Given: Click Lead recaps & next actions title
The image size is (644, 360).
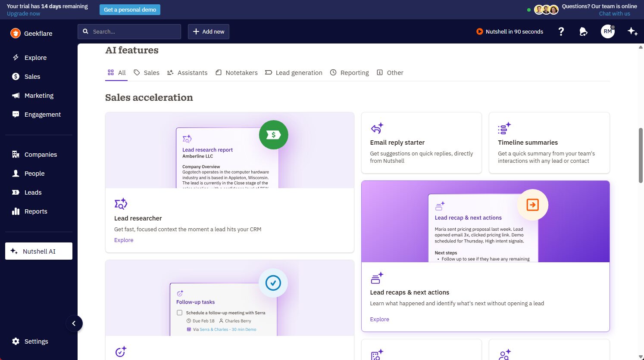Looking at the screenshot, I should pos(410,292).
